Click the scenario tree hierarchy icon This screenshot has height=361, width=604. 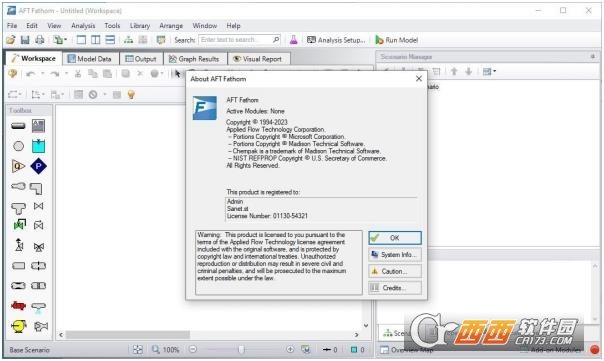click(128, 40)
